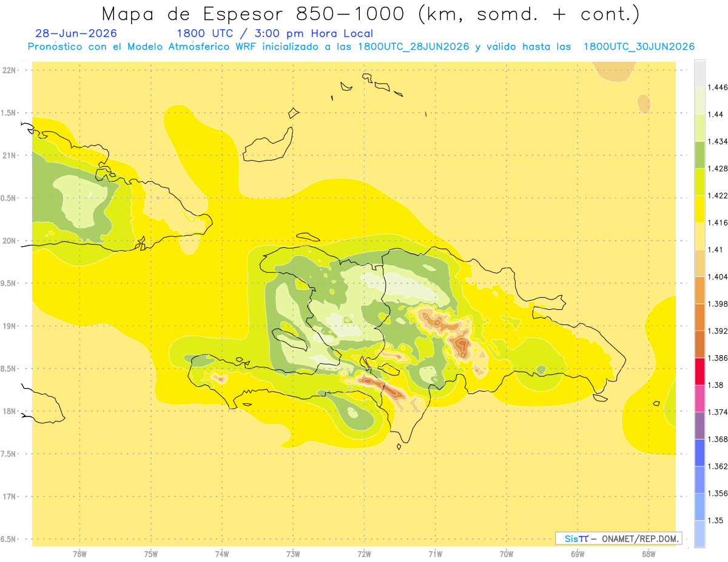Click '1800 UTC / 3:00 pm Hora Local'

(x=275, y=33)
